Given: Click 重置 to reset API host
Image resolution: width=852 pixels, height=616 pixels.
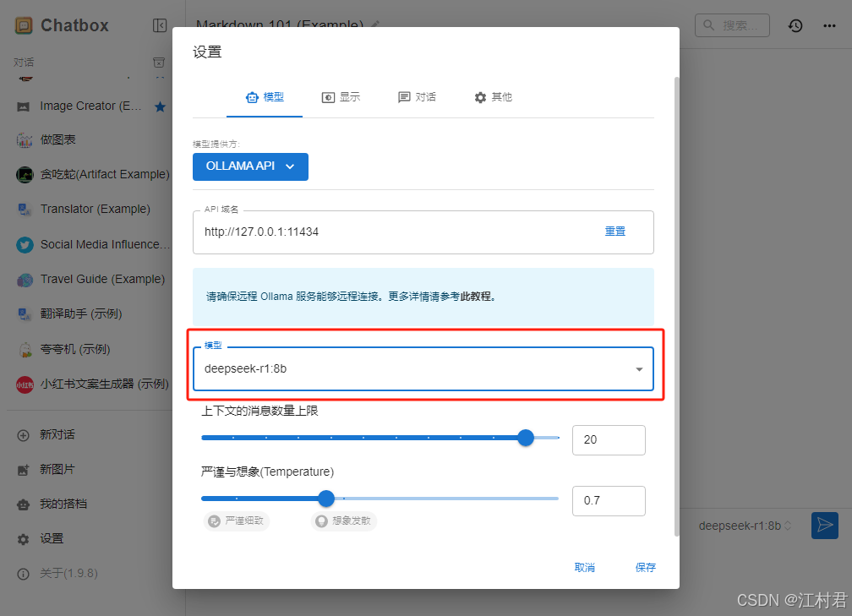Looking at the screenshot, I should point(615,232).
